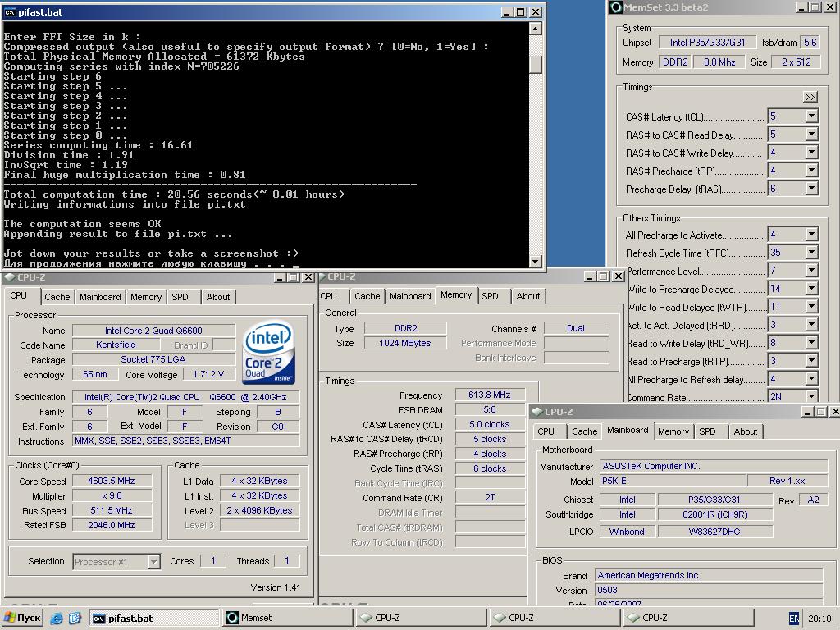This screenshot has height=630, width=840.
Task: Click the P5K-E model field
Action: coord(673,481)
